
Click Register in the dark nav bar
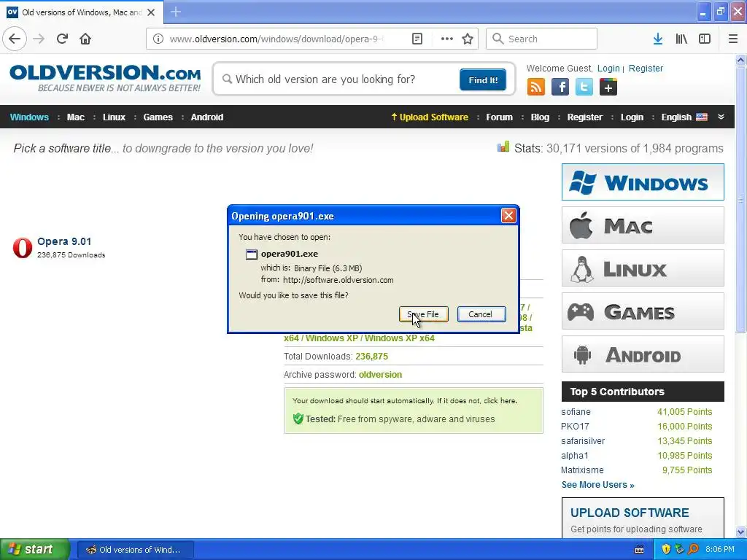point(584,117)
